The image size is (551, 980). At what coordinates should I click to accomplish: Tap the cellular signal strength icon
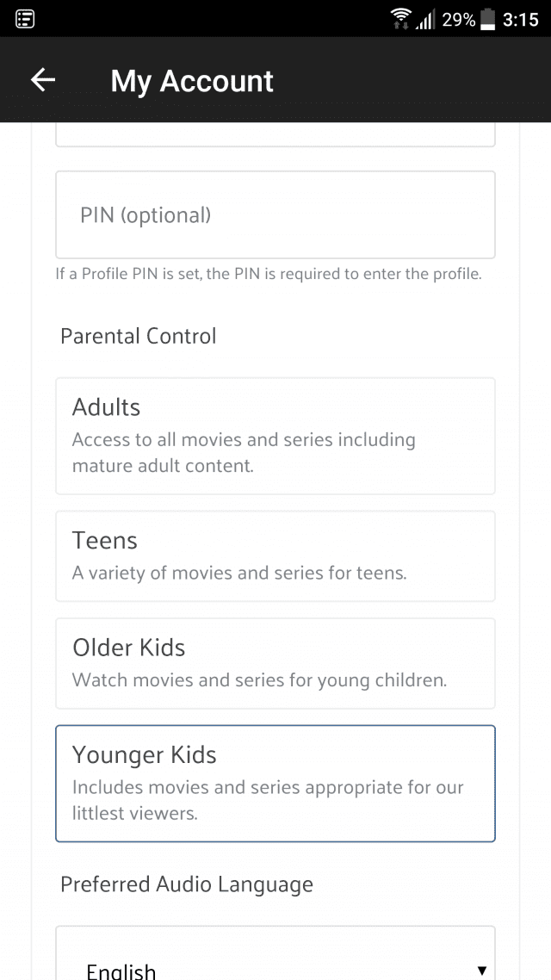[424, 20]
